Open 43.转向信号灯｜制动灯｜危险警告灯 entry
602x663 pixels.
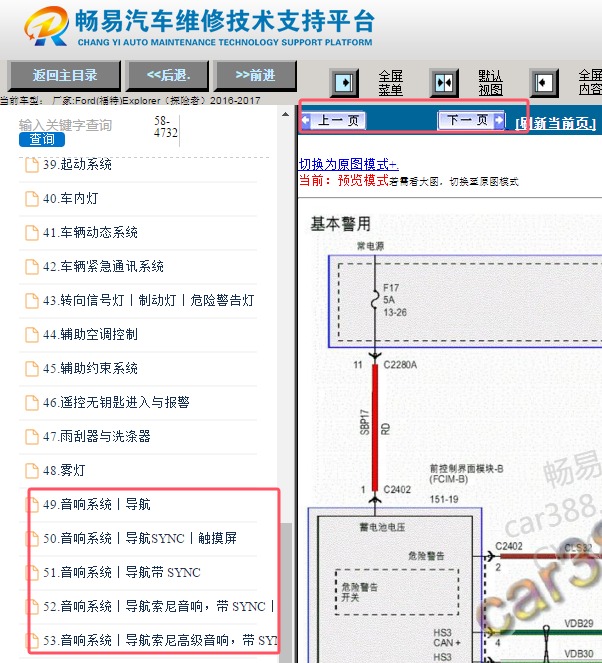point(148,301)
